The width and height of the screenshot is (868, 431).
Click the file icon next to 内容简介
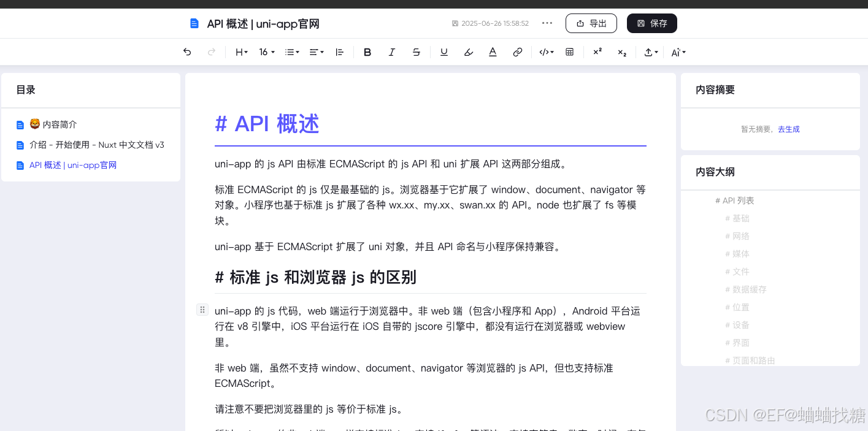20,124
